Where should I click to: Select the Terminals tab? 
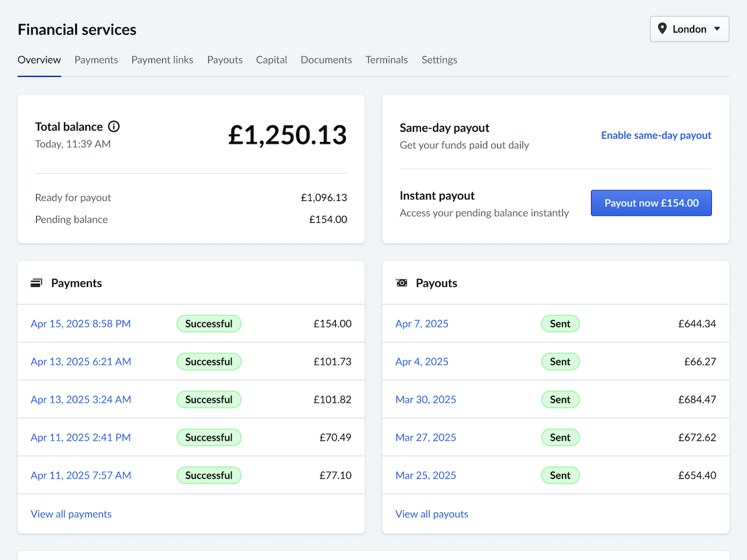(x=386, y=60)
